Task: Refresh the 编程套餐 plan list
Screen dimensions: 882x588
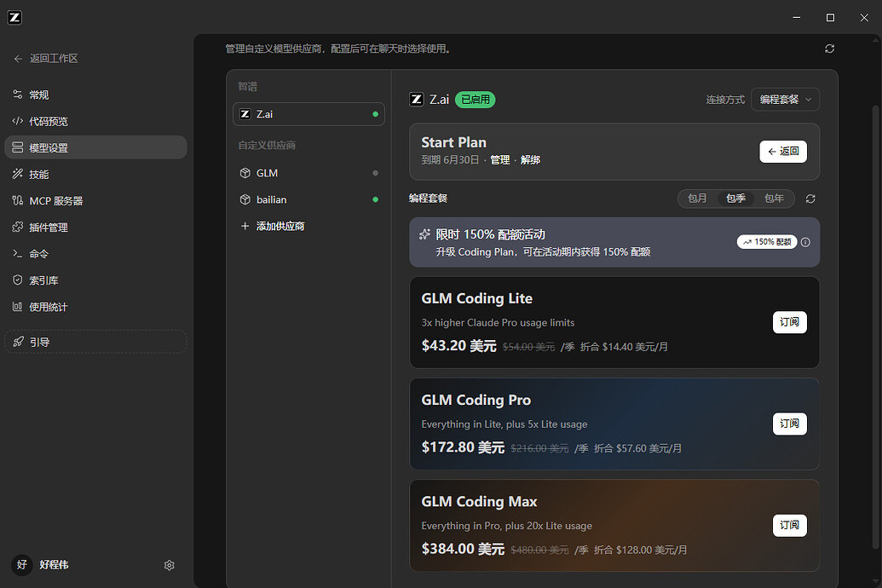Action: (810, 199)
